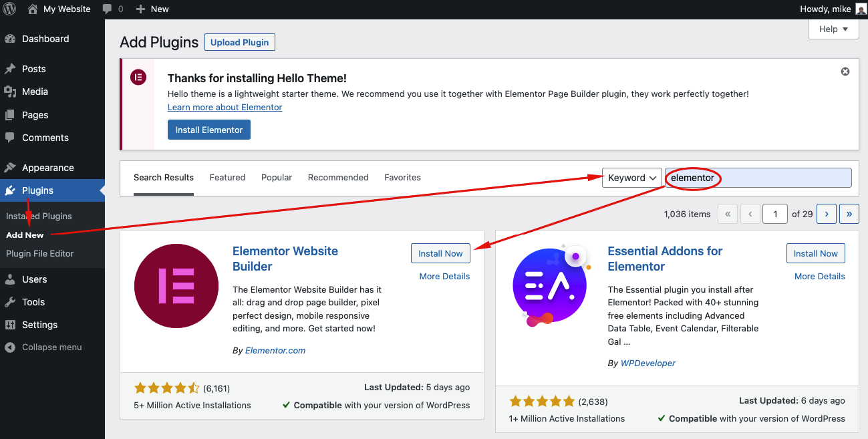Click the blue Install Elementor button
Image resolution: width=868 pixels, height=439 pixels.
(x=209, y=130)
